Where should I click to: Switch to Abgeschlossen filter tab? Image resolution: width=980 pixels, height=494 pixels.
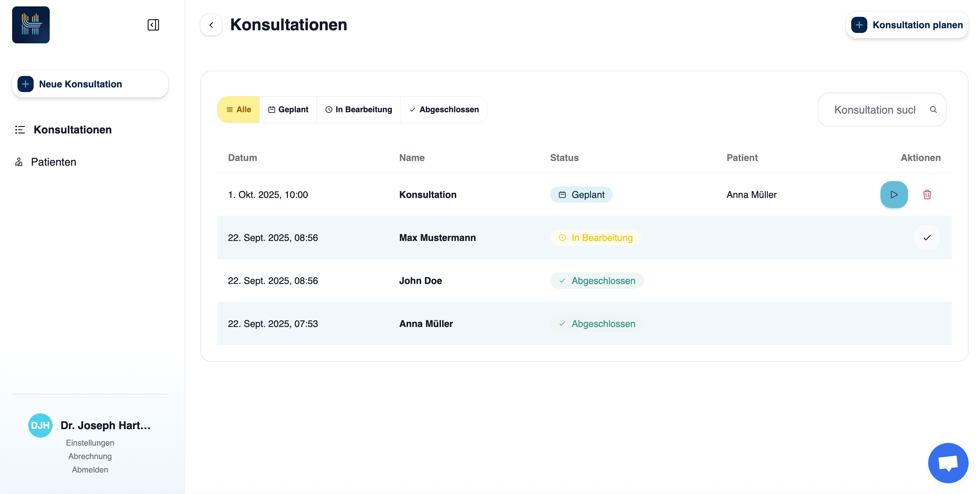[x=444, y=110]
